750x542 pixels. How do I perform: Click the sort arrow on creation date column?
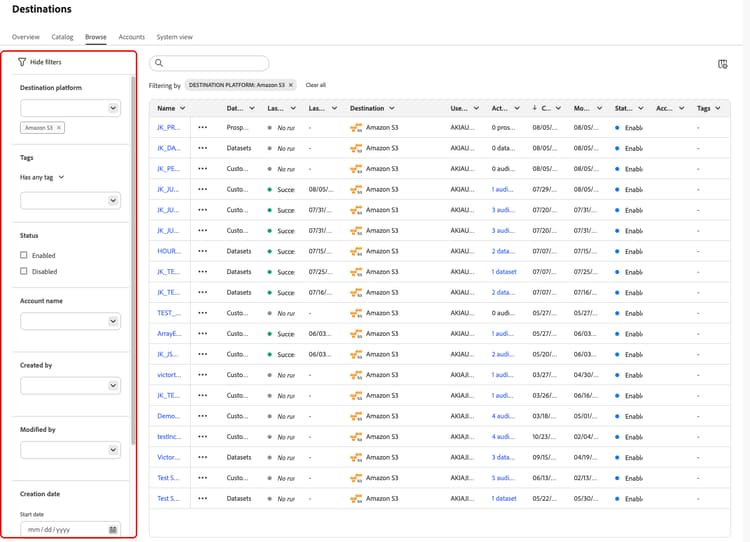point(534,108)
